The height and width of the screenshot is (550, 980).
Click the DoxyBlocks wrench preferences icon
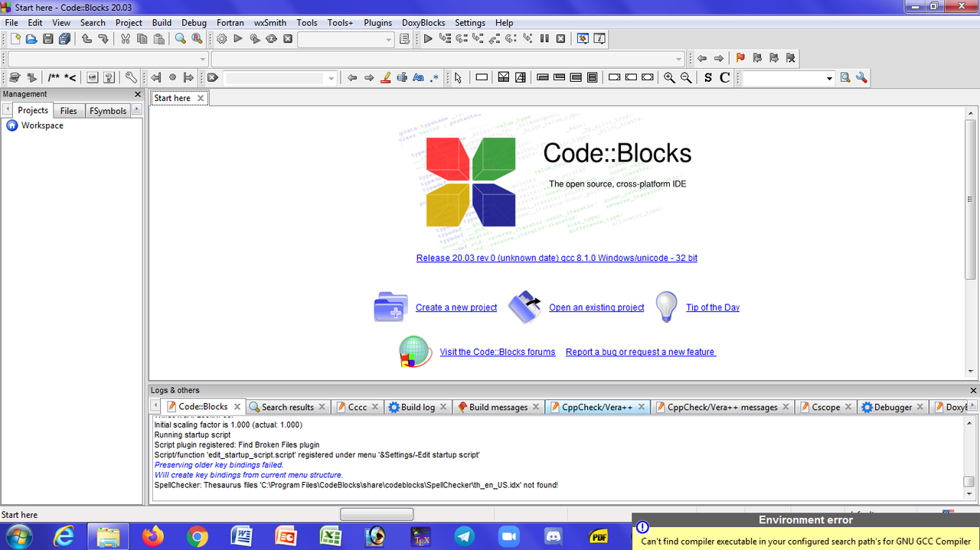tap(131, 77)
